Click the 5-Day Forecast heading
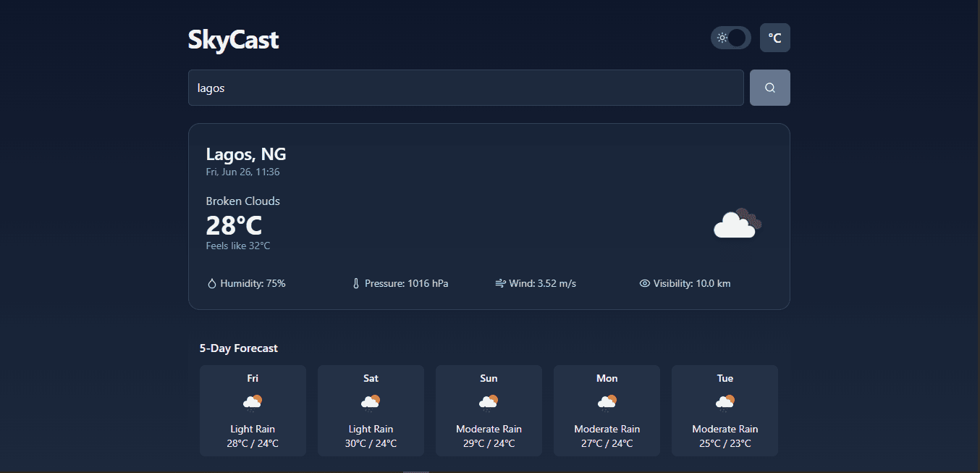 tap(239, 348)
